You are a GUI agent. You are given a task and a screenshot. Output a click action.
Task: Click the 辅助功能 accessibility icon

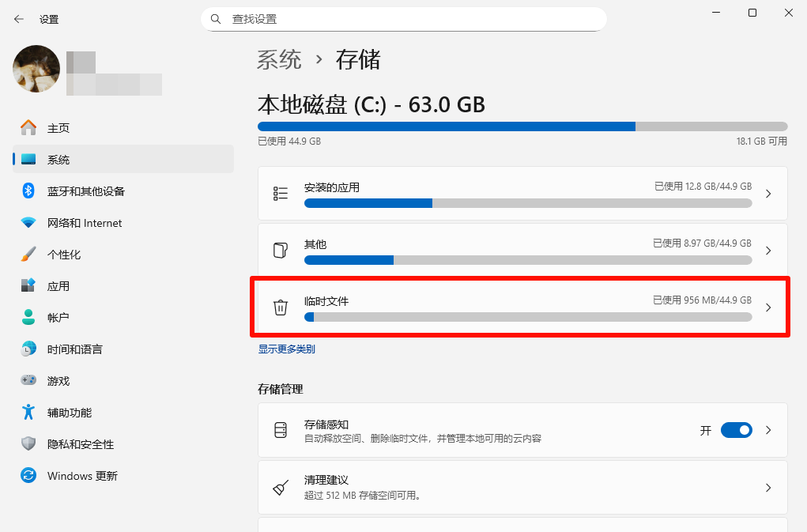click(28, 412)
